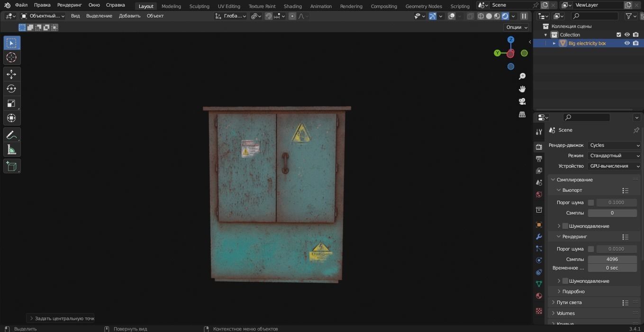This screenshot has height=332, width=644.
Task: Open the Tool settings tab in properties
Action: click(539, 132)
